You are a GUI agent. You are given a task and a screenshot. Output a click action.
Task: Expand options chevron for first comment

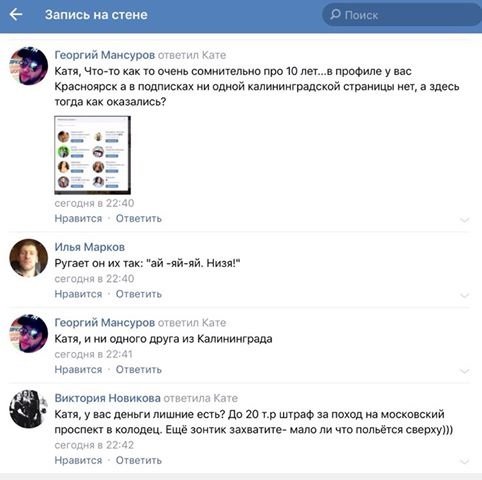[465, 220]
